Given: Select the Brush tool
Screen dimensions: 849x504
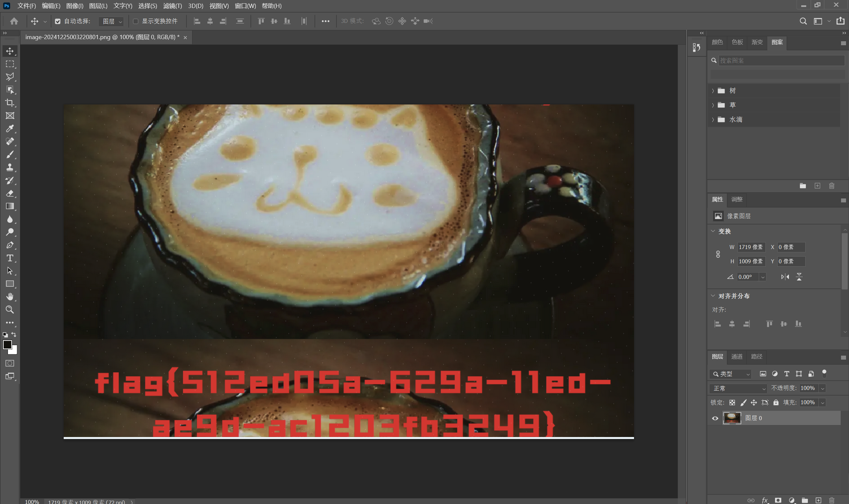Looking at the screenshot, I should (10, 155).
